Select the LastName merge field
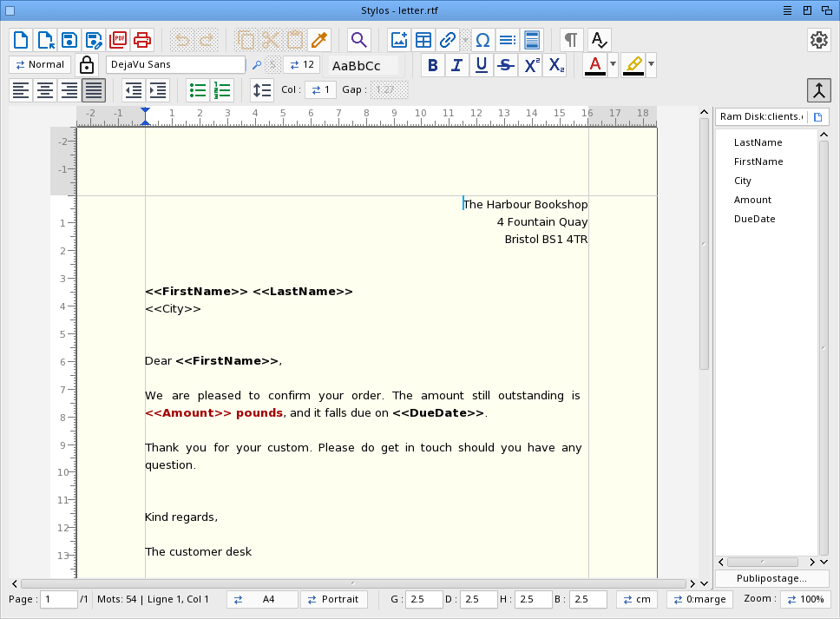840x619 pixels. [758, 142]
